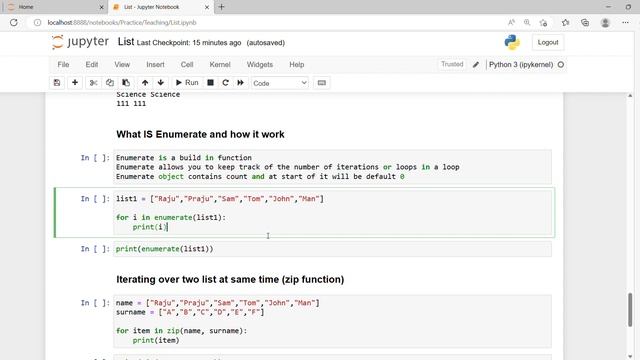Image resolution: width=640 pixels, height=360 pixels.
Task: Open the View menu
Action: [122, 64]
